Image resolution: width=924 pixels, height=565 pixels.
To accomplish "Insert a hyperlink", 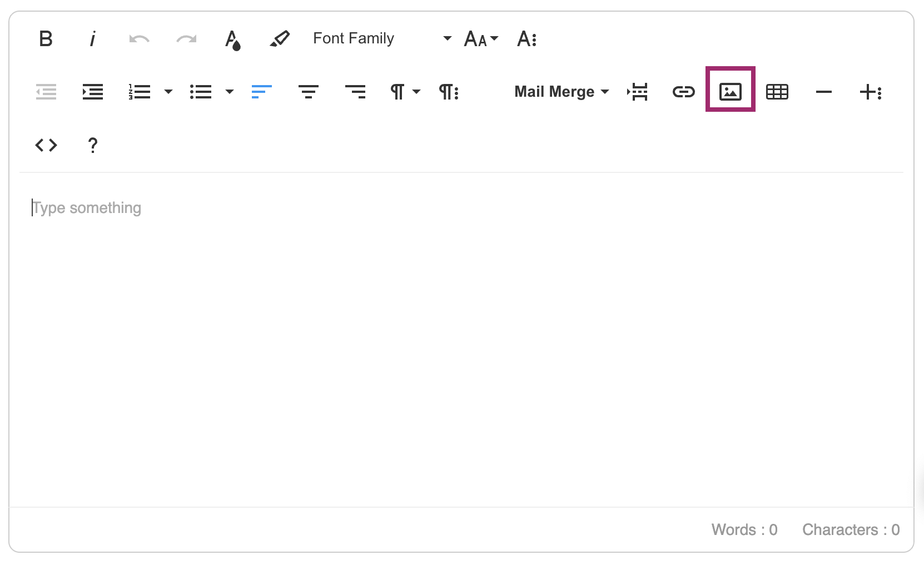I will (x=683, y=92).
